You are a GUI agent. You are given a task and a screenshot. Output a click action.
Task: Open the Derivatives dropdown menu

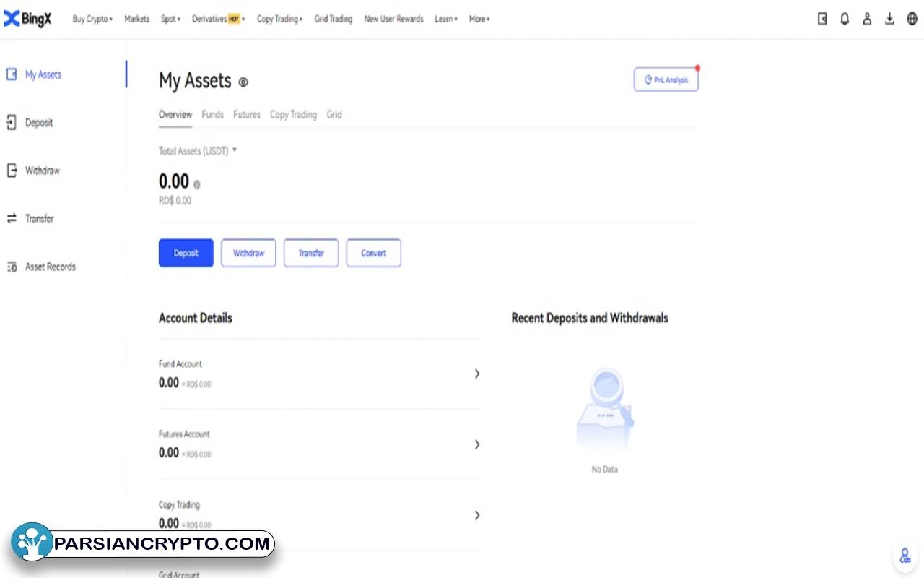click(x=218, y=20)
